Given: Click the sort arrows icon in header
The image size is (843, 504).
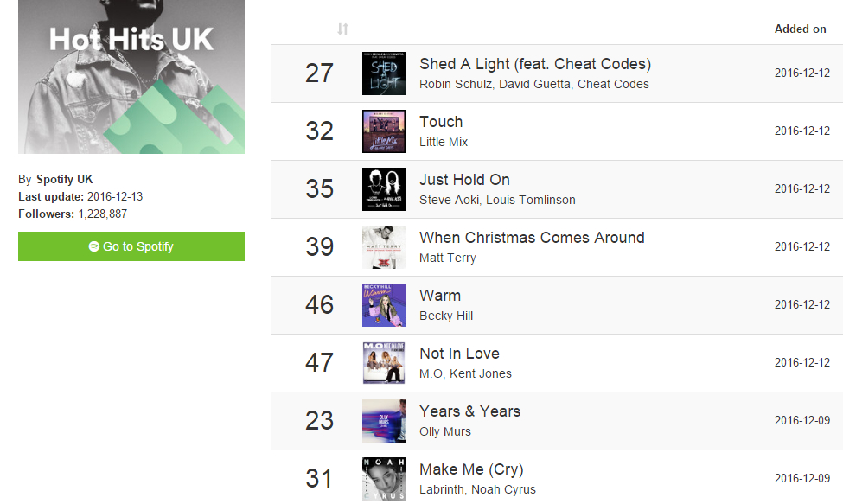Looking at the screenshot, I should pyautogui.click(x=342, y=29).
